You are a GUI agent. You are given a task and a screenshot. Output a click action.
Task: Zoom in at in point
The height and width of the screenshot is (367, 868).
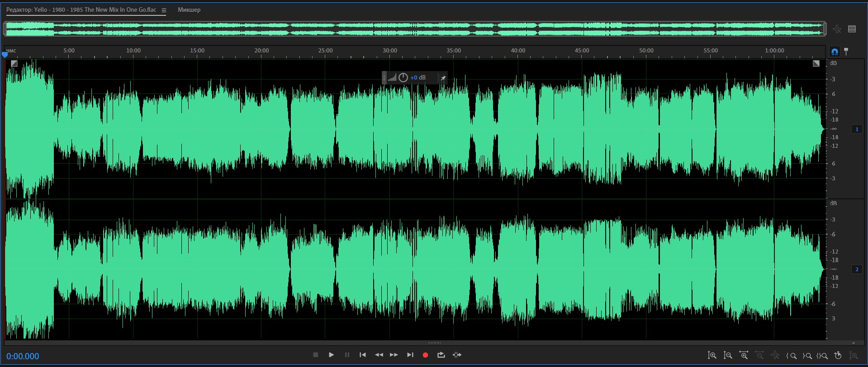[x=791, y=356]
